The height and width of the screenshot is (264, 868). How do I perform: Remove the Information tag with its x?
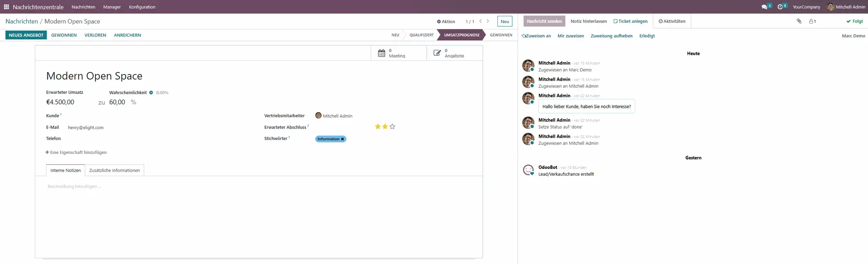coord(343,139)
